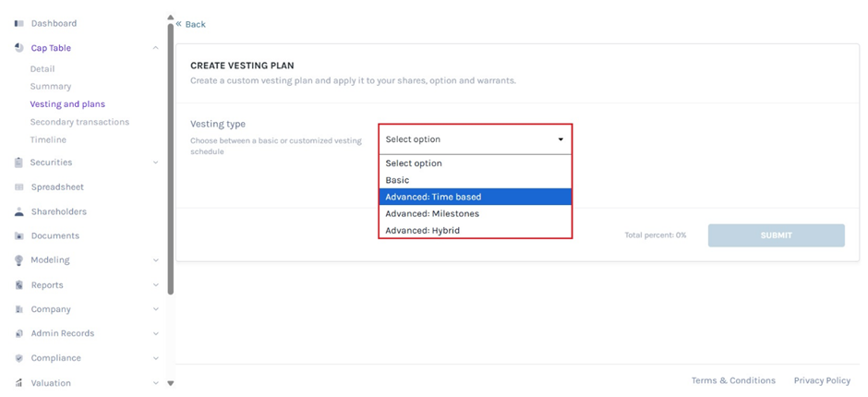868x397 pixels.
Task: Go back using the Back link
Action: coord(192,24)
